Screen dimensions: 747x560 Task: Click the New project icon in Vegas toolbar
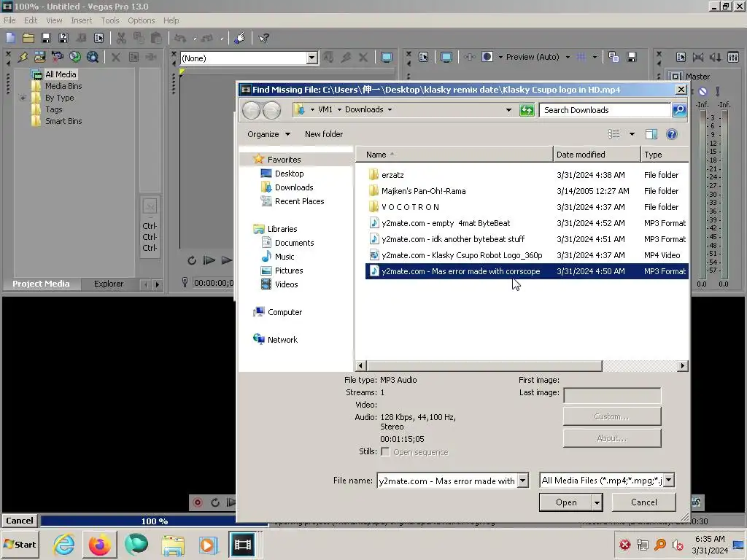10,38
